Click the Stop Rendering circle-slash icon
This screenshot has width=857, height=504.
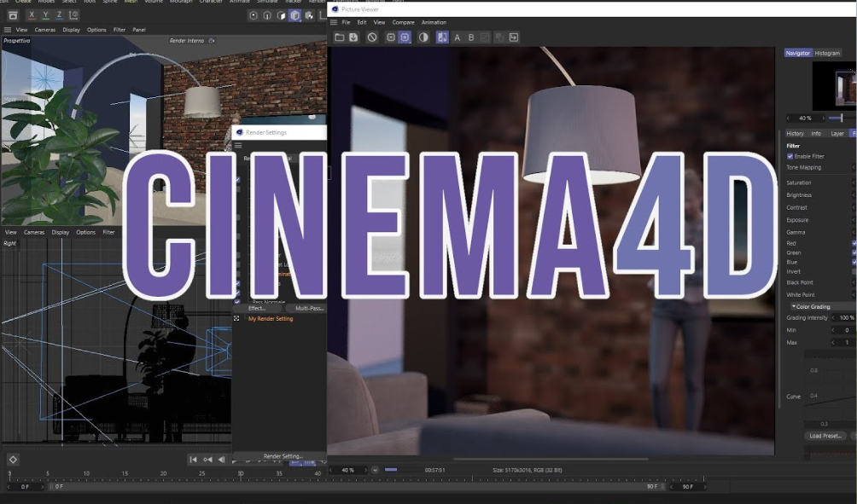(x=372, y=38)
